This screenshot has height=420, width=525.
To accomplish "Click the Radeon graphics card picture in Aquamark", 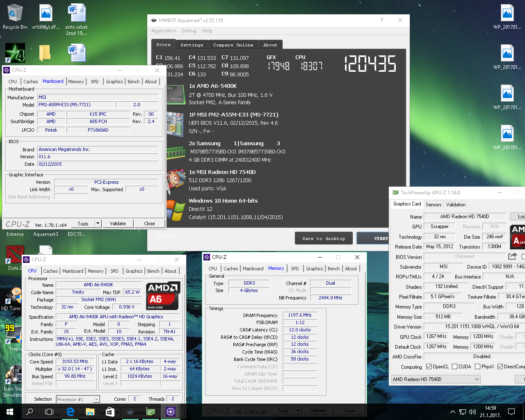I will coord(176,181).
